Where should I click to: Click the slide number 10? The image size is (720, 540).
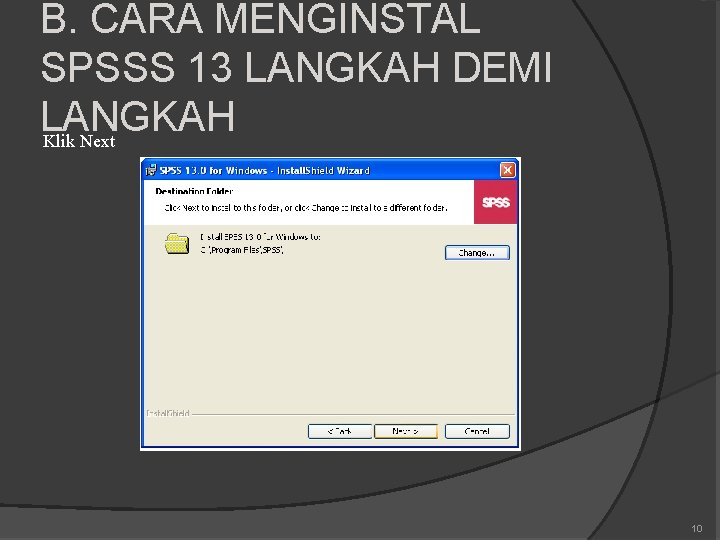697,529
